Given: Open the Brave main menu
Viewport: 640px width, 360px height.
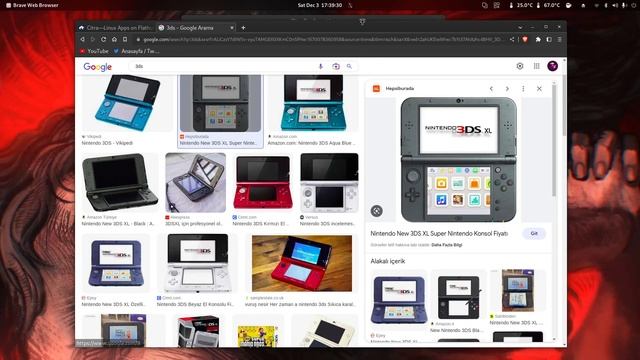Looking at the screenshot, I should click(560, 40).
